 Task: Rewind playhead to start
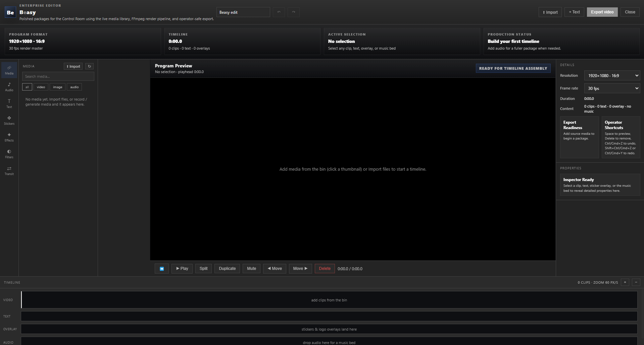click(x=162, y=269)
